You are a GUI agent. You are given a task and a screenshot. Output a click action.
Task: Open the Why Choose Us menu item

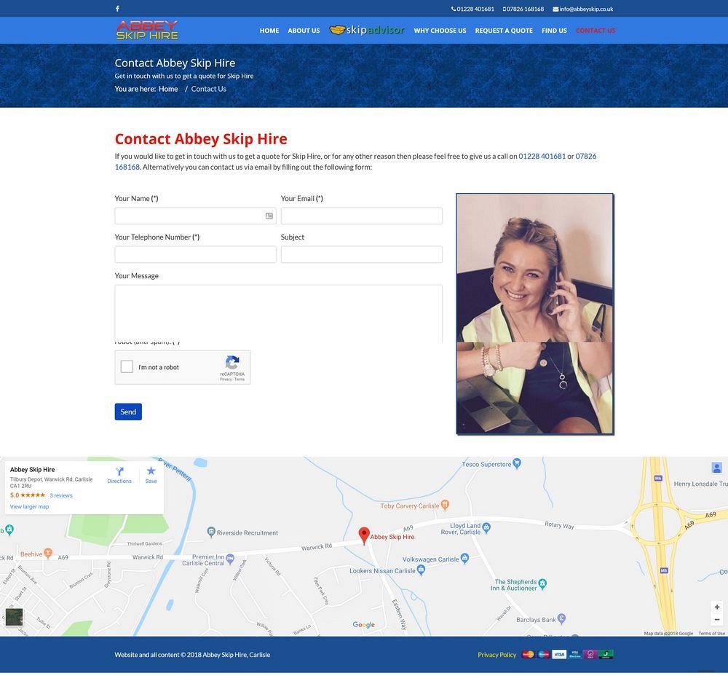[x=440, y=31]
